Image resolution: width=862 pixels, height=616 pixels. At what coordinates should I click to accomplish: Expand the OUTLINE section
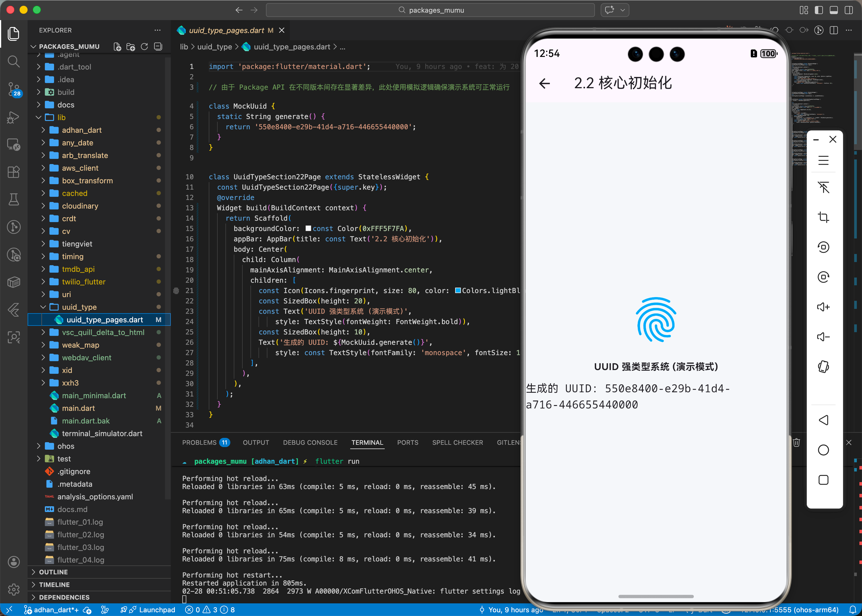[x=53, y=572]
